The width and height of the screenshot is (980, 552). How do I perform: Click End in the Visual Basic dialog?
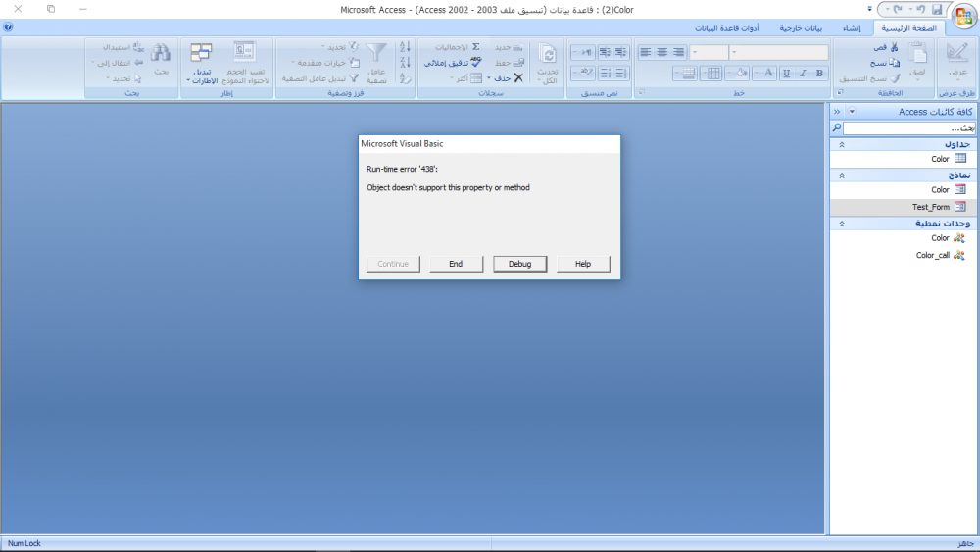pos(456,264)
